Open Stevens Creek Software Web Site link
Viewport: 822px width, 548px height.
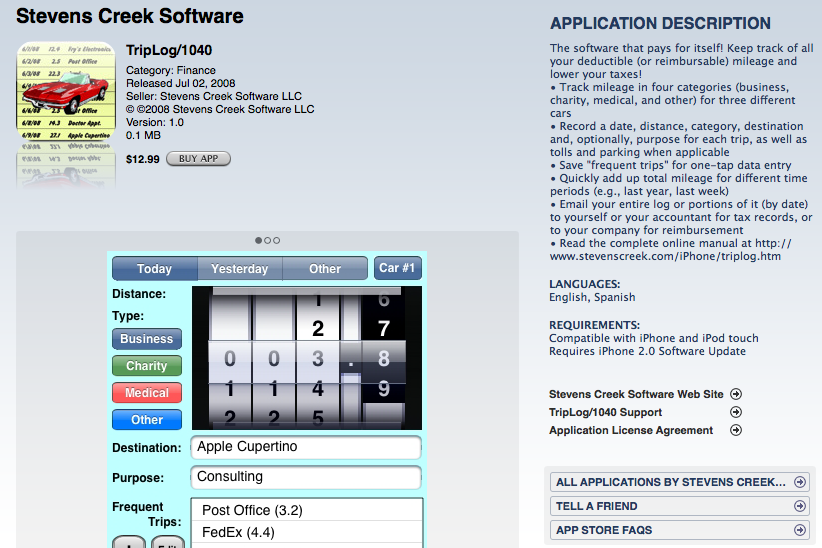(x=636, y=394)
